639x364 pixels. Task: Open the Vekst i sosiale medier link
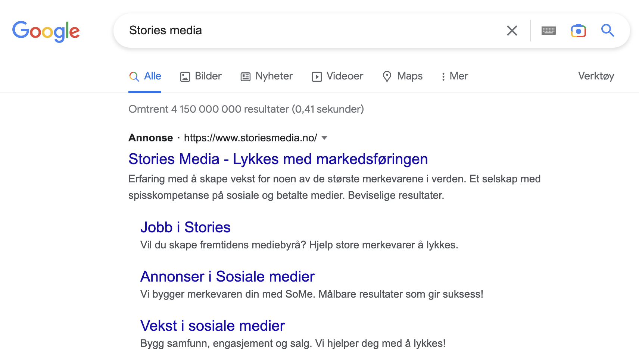(x=213, y=326)
